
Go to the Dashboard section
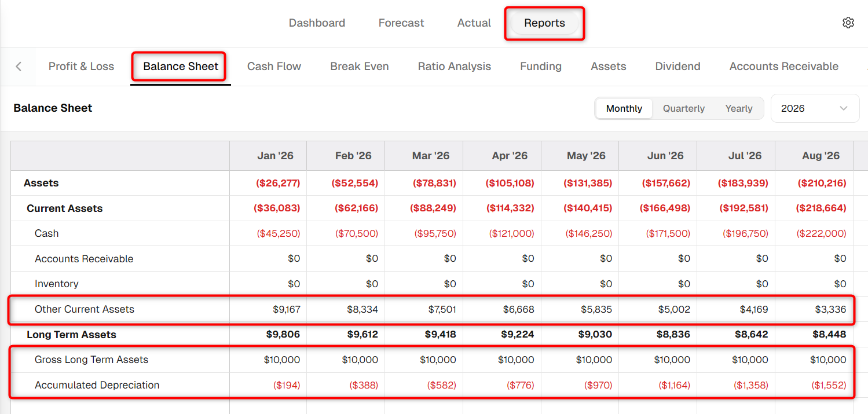317,23
